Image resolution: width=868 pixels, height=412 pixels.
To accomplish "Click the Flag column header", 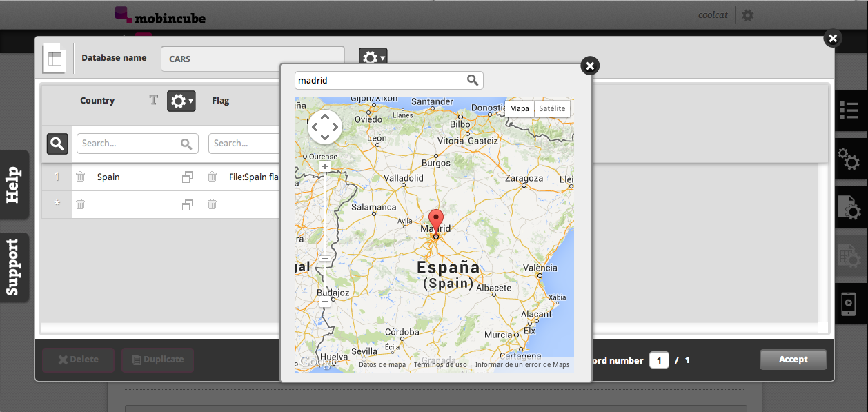I will (221, 101).
